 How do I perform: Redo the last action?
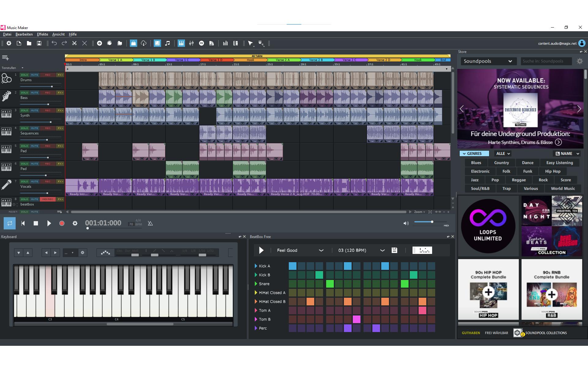tap(64, 43)
